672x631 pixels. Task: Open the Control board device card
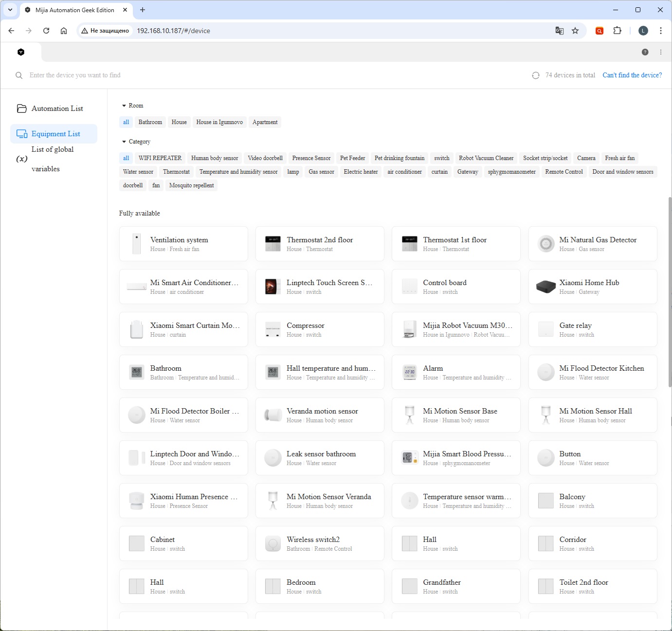click(x=456, y=287)
